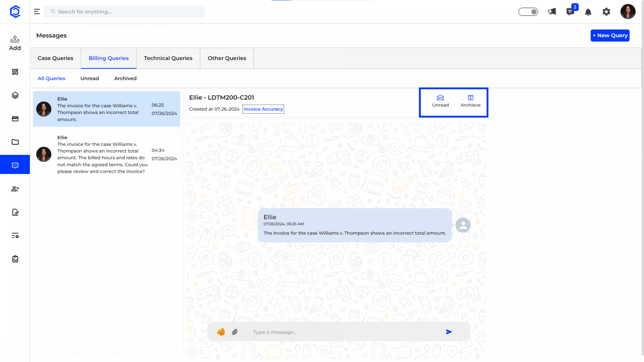Open the emoji picker
Screen dimensions: 644x362
point(221,332)
